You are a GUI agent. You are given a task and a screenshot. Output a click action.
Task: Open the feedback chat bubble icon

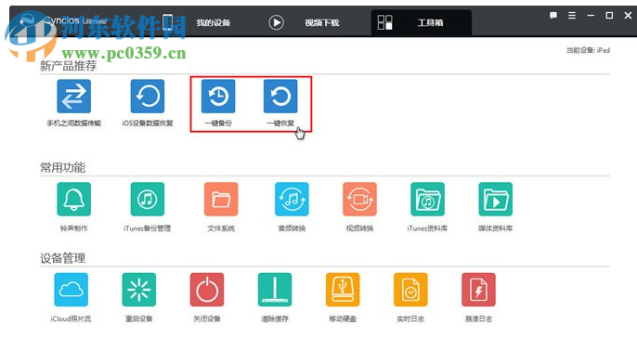(x=552, y=16)
